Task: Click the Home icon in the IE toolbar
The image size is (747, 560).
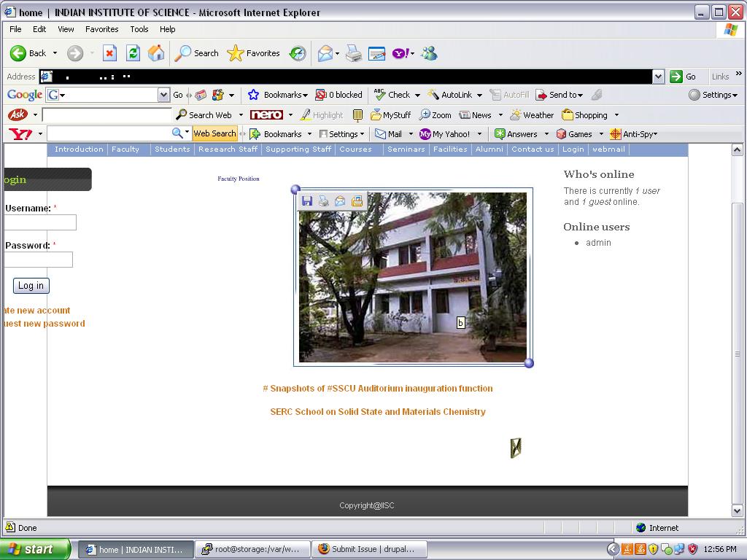Action: click(156, 52)
